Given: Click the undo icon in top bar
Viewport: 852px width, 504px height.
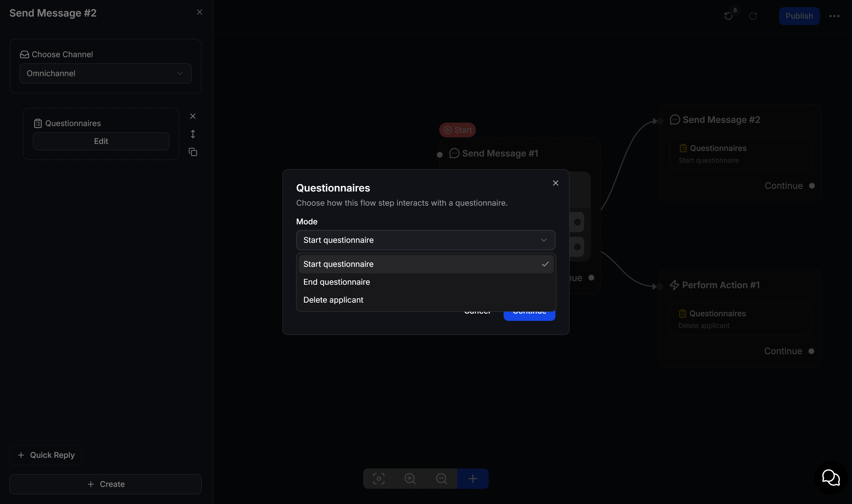Looking at the screenshot, I should coord(728,16).
